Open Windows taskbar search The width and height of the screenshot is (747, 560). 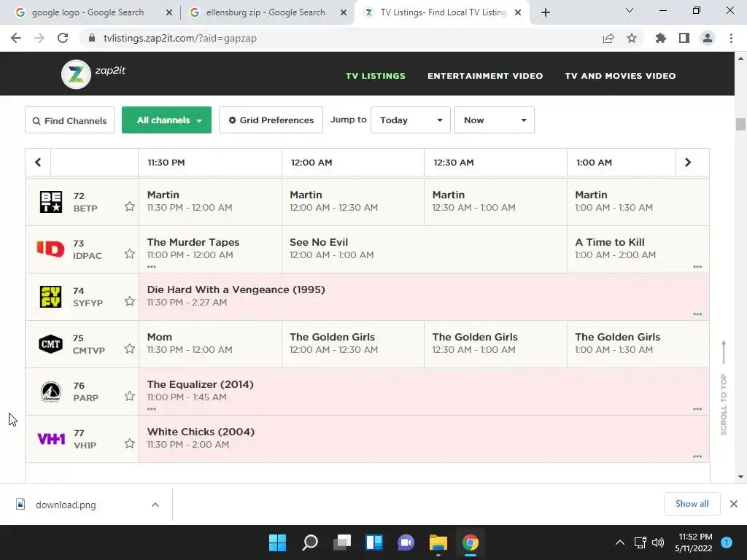[x=309, y=542]
